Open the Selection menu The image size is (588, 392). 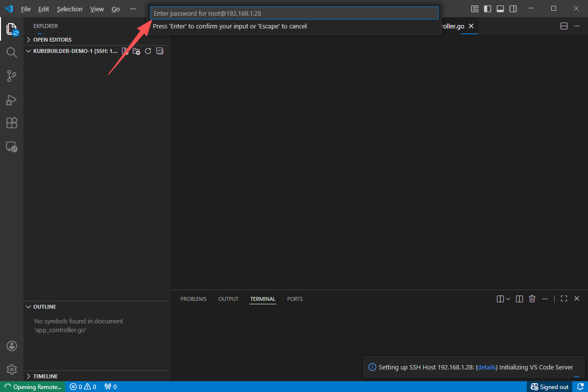point(70,9)
